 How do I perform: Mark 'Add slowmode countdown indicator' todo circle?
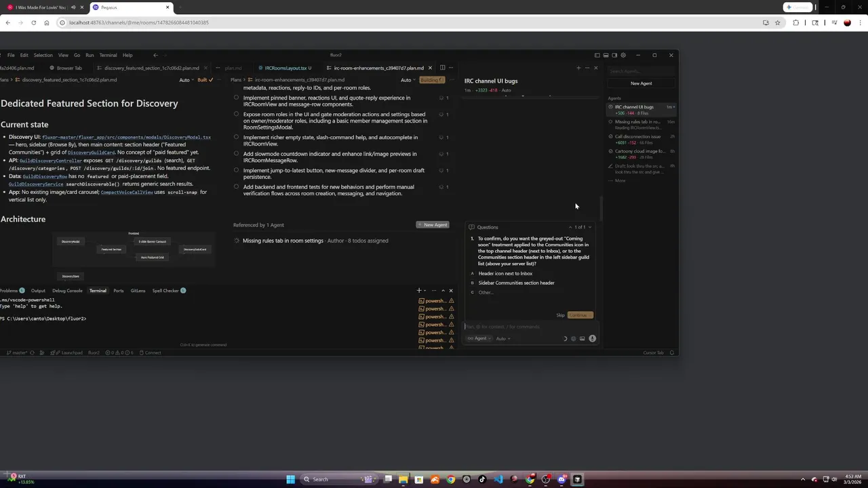pos(236,153)
